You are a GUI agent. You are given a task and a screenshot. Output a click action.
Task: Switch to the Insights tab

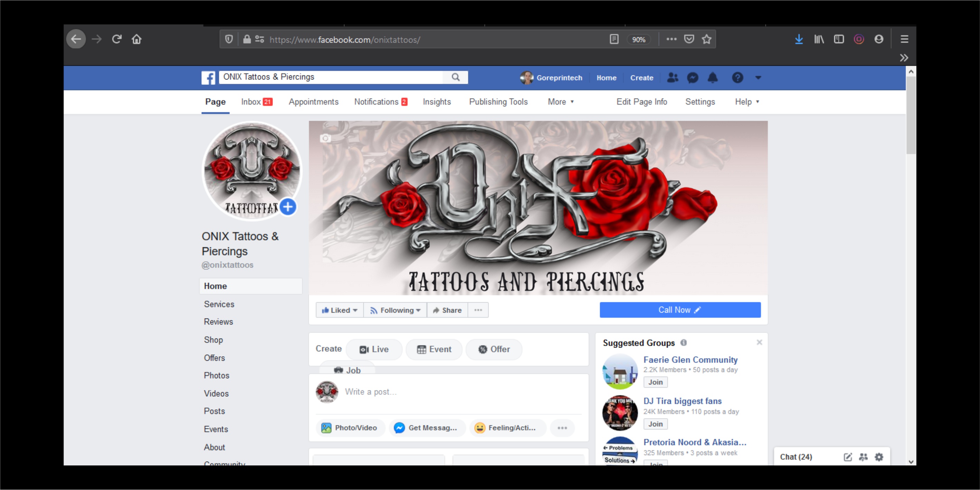coord(436,102)
